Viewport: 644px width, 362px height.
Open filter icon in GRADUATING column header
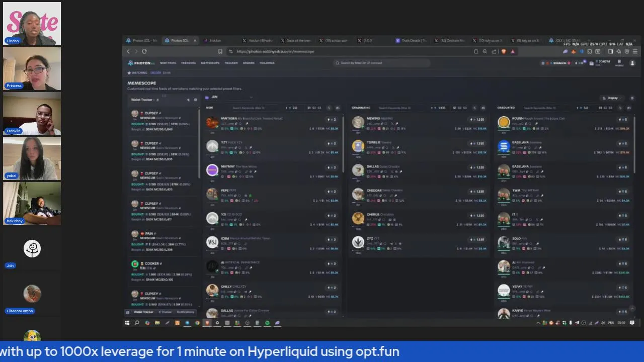pos(475,108)
